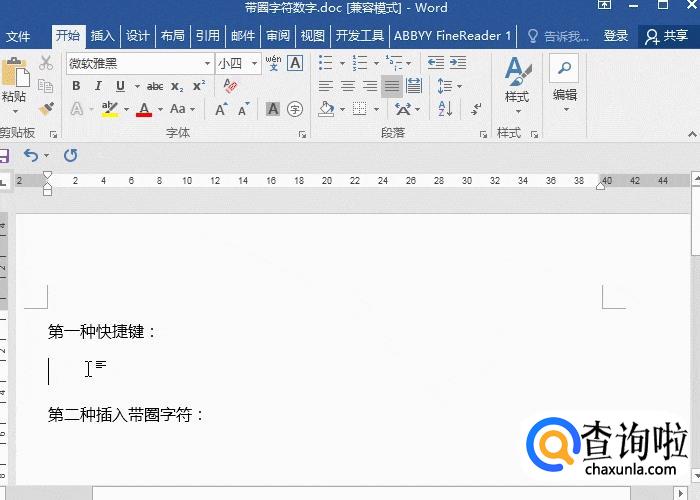Switch to the 插入 Insert tab
This screenshot has width=700, height=500.
pos(103,36)
